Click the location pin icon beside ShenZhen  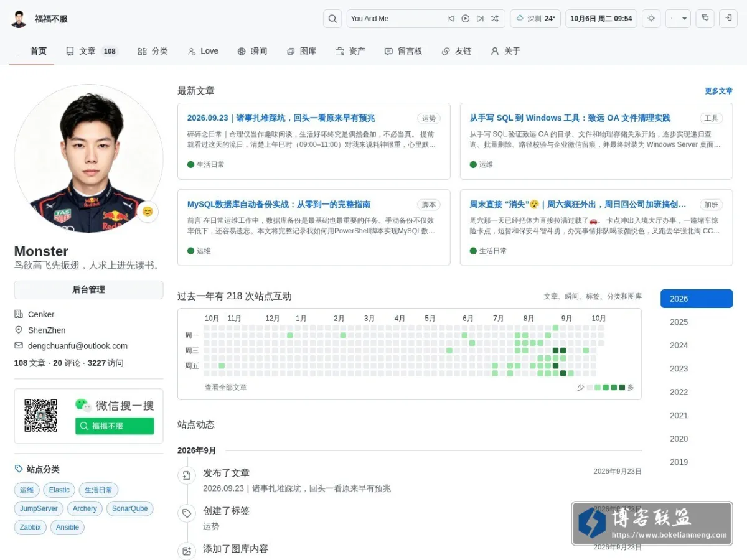[19, 330]
